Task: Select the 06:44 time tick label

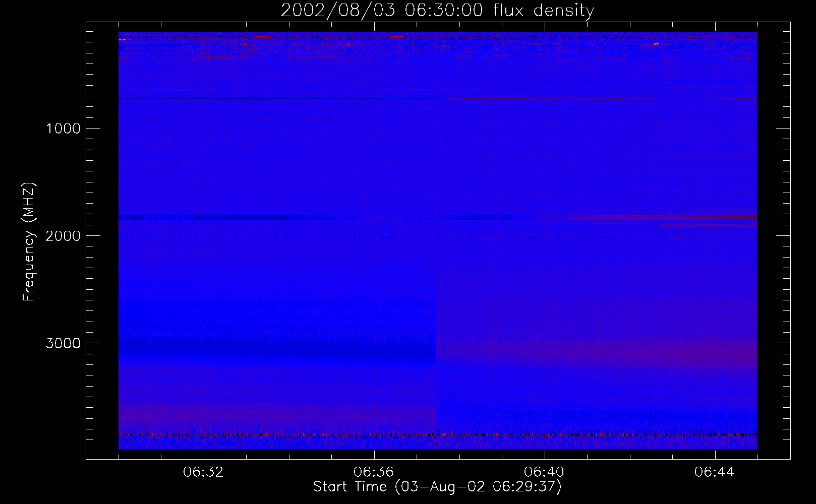Action: coord(715,472)
